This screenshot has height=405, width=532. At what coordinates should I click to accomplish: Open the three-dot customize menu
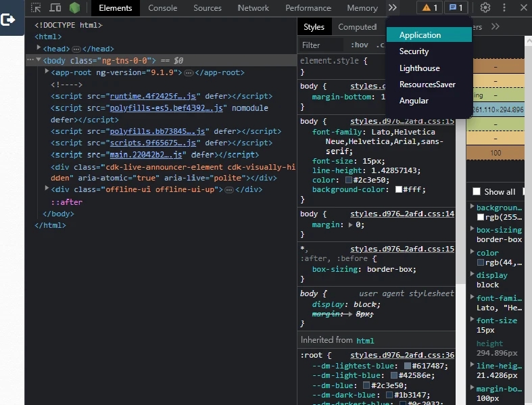504,7
